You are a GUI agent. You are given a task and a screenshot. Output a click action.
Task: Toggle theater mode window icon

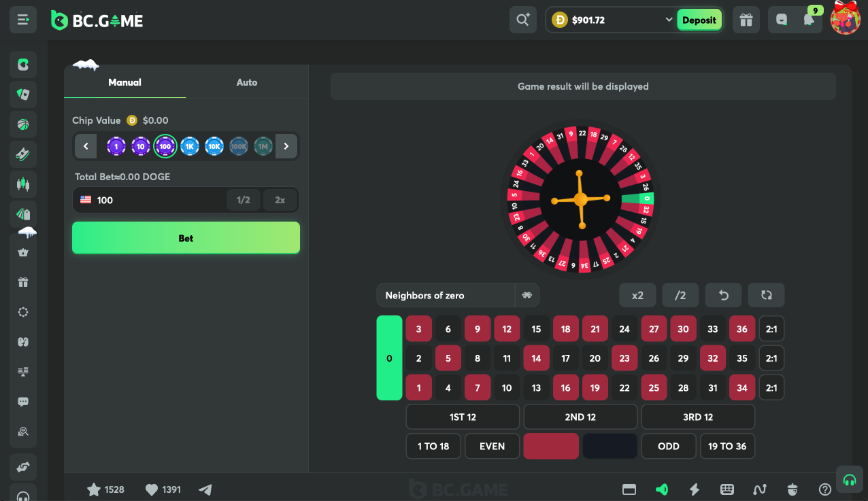click(x=629, y=489)
